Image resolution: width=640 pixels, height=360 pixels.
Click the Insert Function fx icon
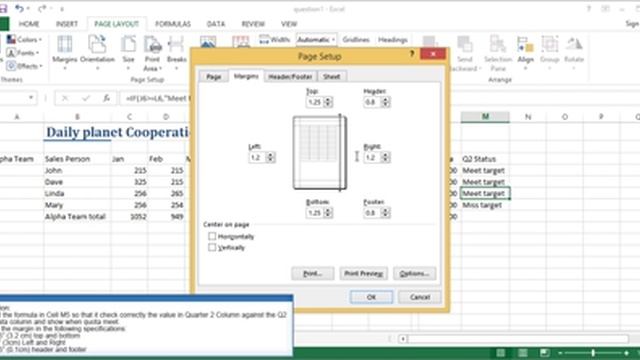[106, 98]
